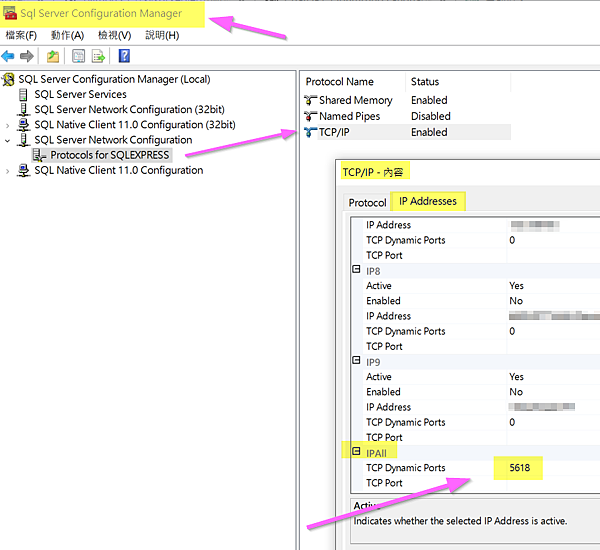Click the SQL Server Services icon
This screenshot has height=550, width=600.
pos(23,95)
